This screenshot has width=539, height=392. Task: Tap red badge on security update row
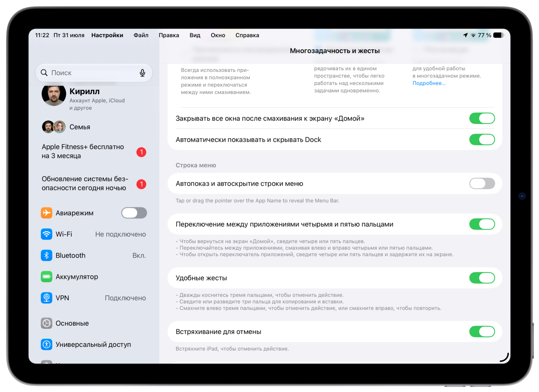click(x=141, y=184)
